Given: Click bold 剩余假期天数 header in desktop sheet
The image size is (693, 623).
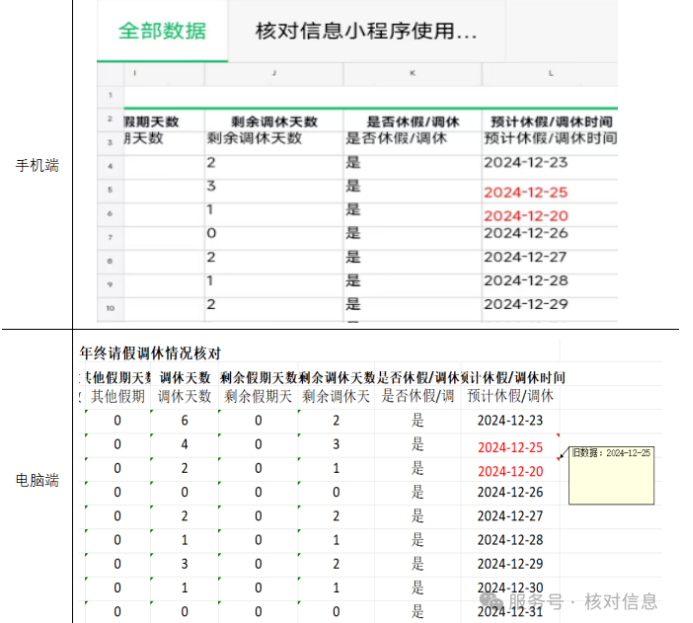Looking at the screenshot, I should [x=259, y=378].
